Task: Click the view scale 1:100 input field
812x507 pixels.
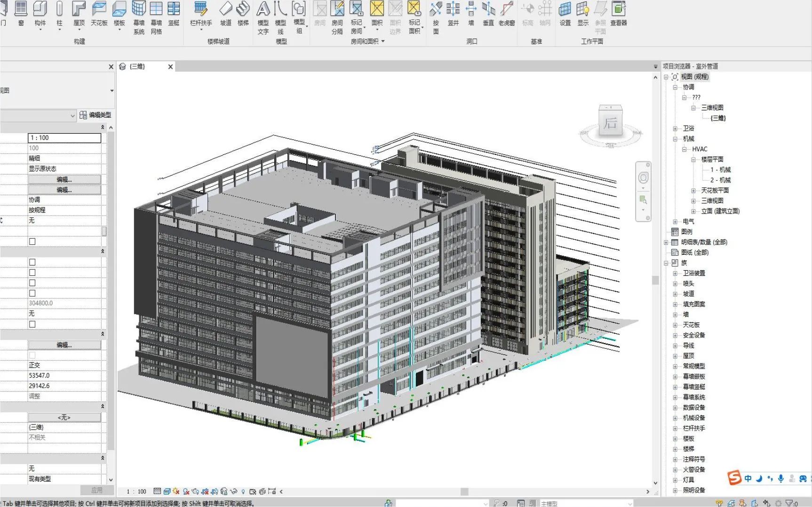Action: click(64, 138)
